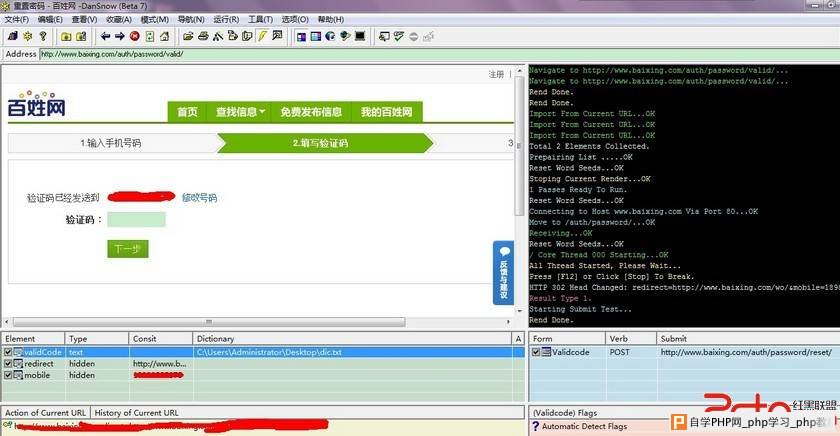Click the 首页 navigation button

(x=188, y=112)
